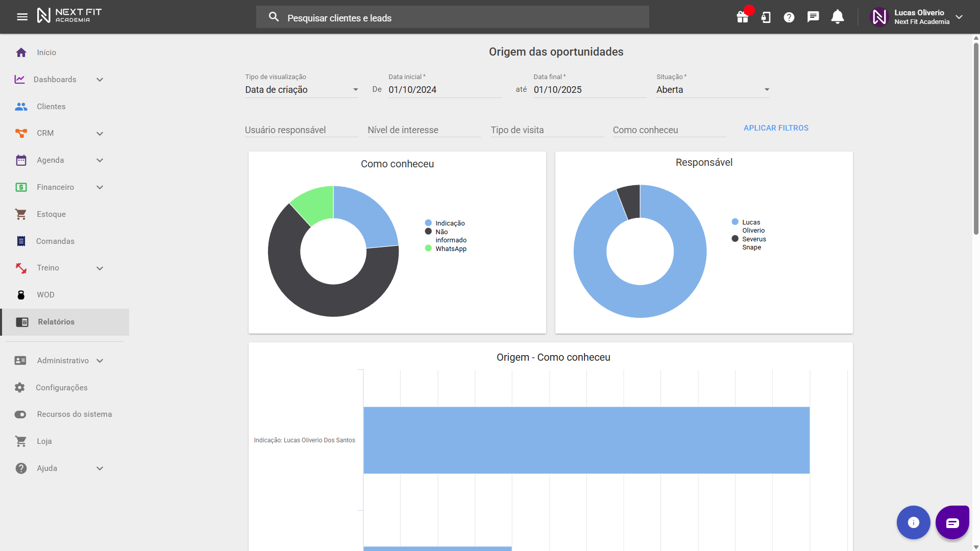Open the purple chat support widget
This screenshot has width=980, height=551.
[952, 522]
